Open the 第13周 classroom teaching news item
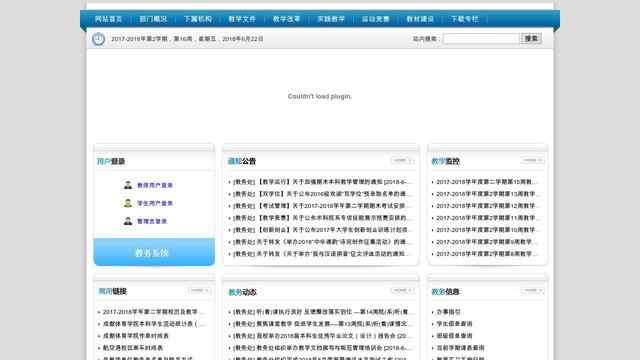 pyautogui.click(x=322, y=324)
